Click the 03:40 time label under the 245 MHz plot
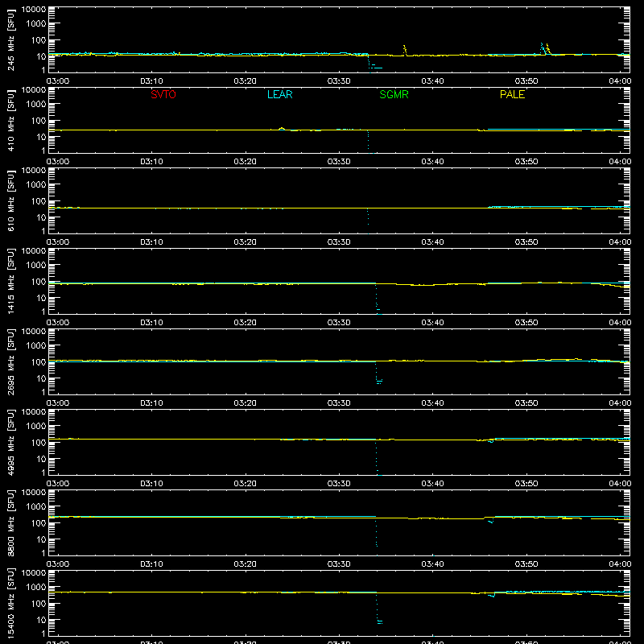This screenshot has height=644, width=644. (x=432, y=81)
